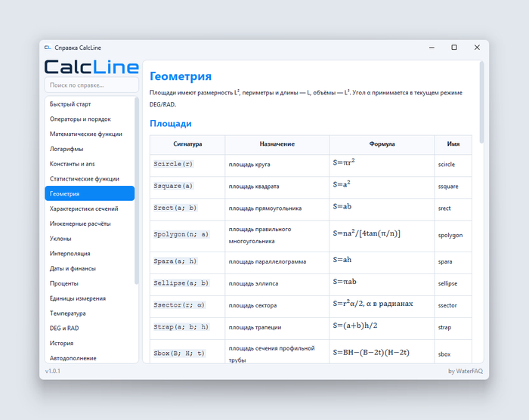Open Константы и ans topic

click(89, 164)
